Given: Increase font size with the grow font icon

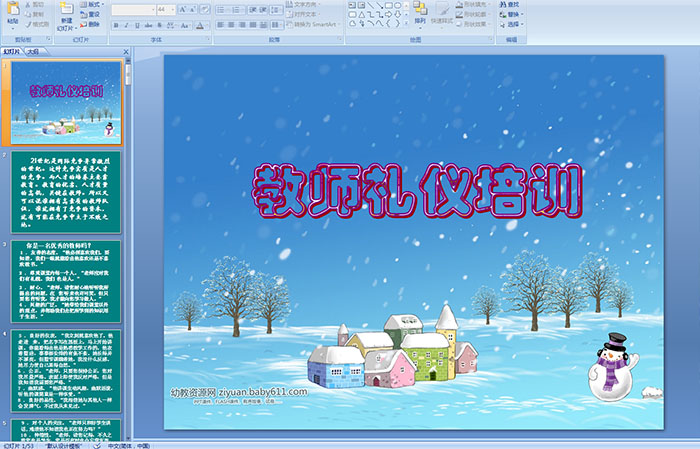Looking at the screenshot, I should coord(182,9).
